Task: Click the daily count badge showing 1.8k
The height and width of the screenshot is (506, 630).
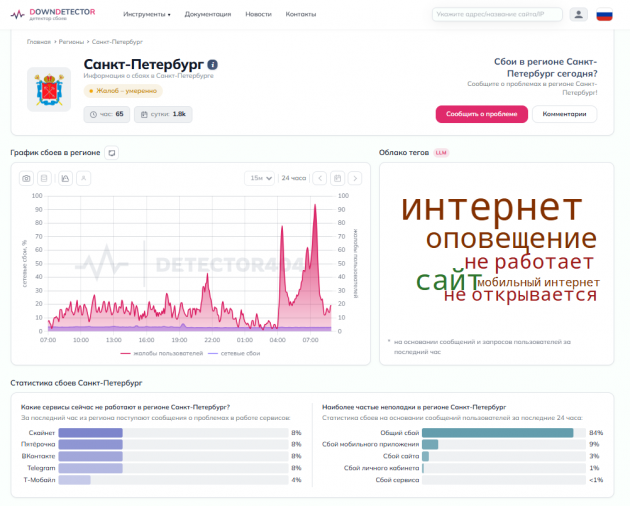Action: (163, 114)
